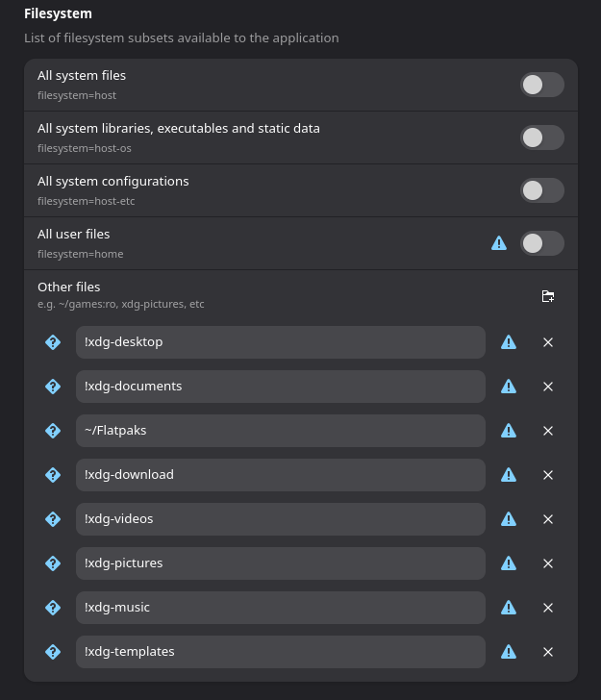Click the warning triangle beside !xdg-documents
Image resolution: width=601 pixels, height=700 pixels.
click(x=509, y=387)
